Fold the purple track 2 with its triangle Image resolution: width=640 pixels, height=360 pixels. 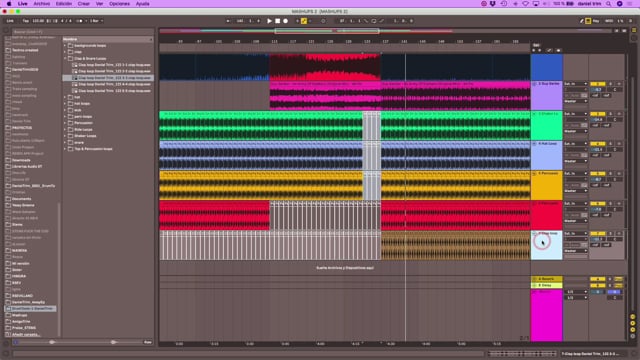[534, 84]
